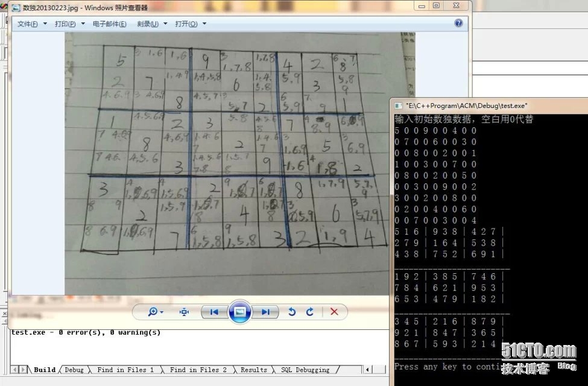Delete the photo with red X icon
Screen dimensions: 588x386
point(334,312)
